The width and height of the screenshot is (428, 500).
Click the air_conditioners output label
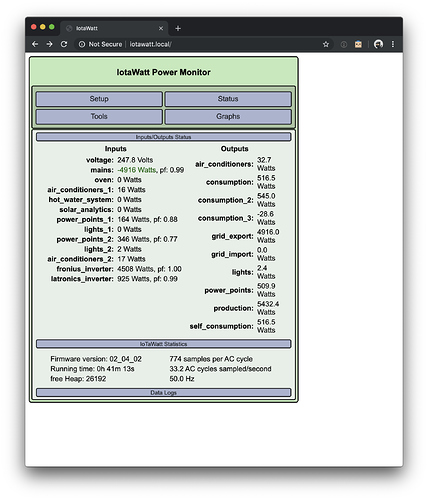point(224,164)
